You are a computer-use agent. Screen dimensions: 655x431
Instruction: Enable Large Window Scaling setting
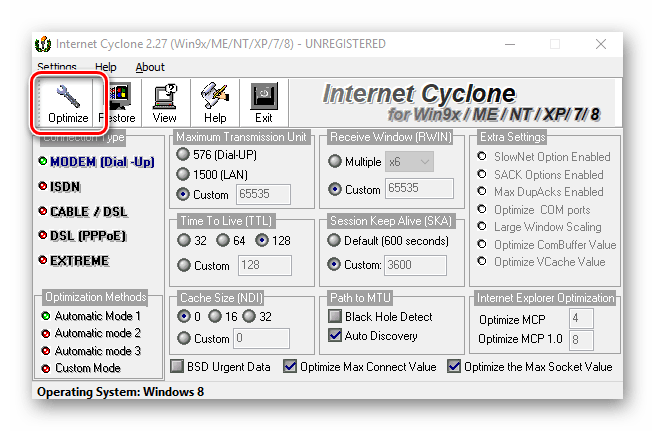click(x=482, y=226)
